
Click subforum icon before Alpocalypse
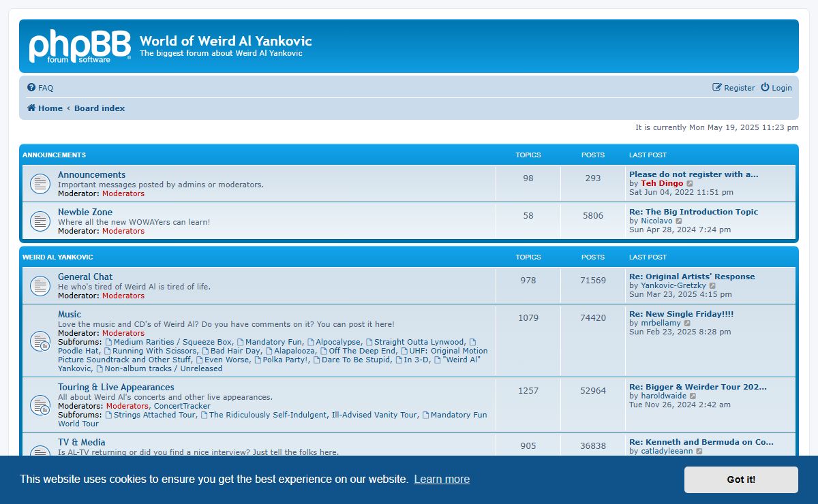tap(310, 342)
